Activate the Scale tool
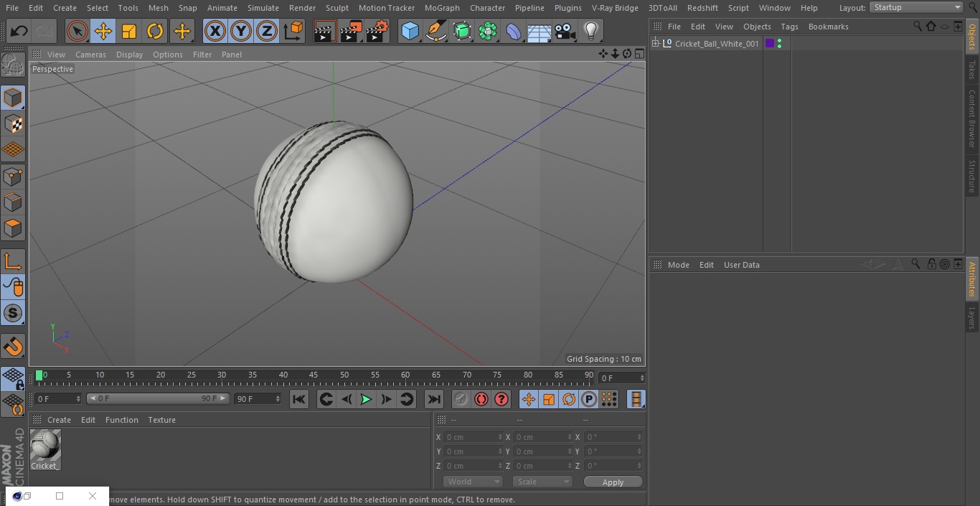The height and width of the screenshot is (506, 980). pos(129,31)
